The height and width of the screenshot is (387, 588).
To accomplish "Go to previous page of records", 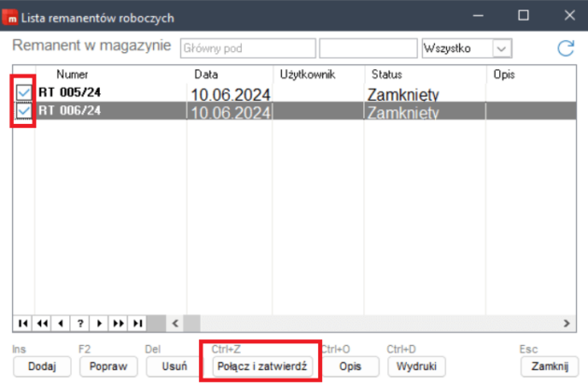I will coord(42,324).
